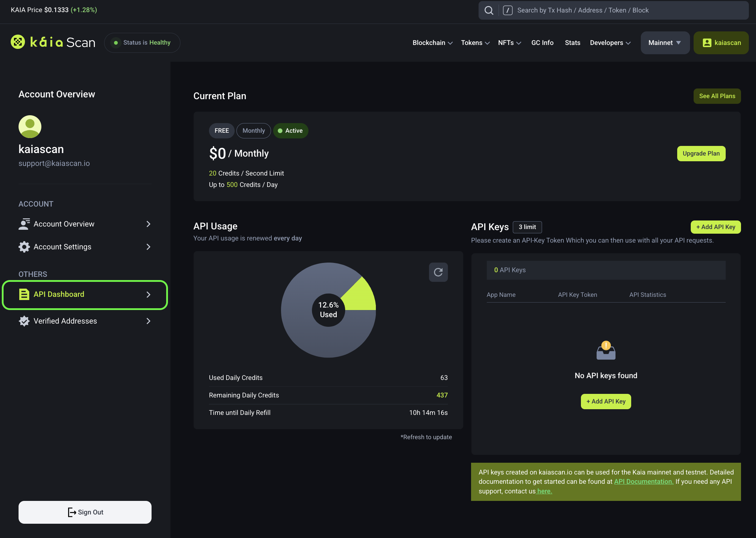Click the KaiaScan logo icon
The image size is (756, 538).
point(18,42)
